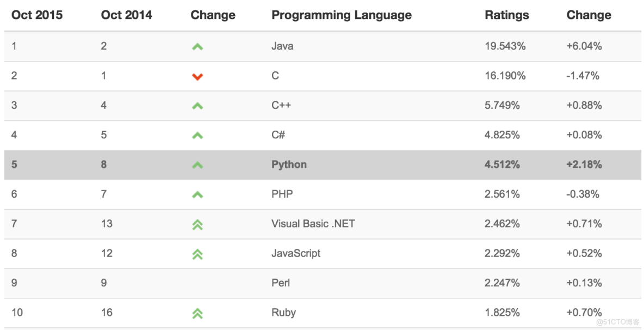The image size is (644, 330).
Task: Click the PHP change arrow icon
Action: pyautogui.click(x=198, y=194)
